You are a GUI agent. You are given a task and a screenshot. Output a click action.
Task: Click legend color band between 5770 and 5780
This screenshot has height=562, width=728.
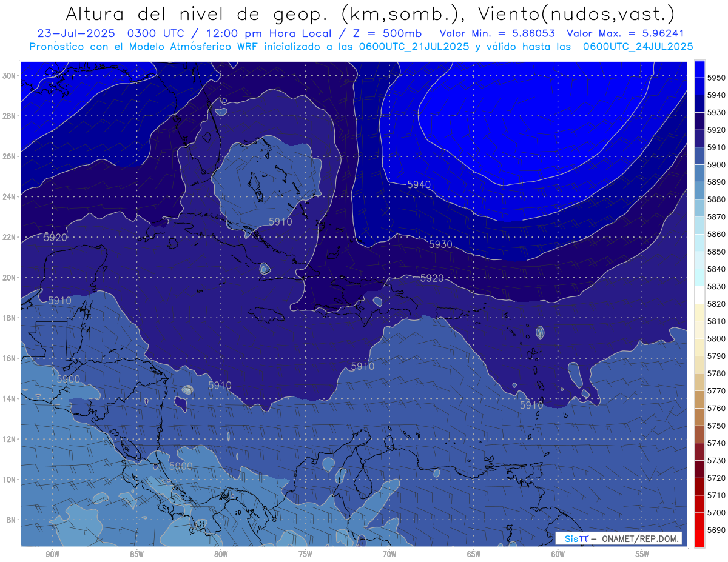coord(699,382)
